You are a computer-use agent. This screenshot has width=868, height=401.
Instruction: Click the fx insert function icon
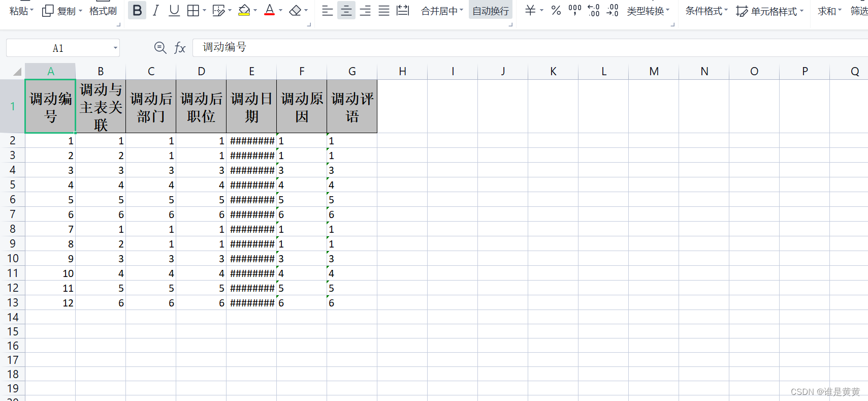(180, 48)
